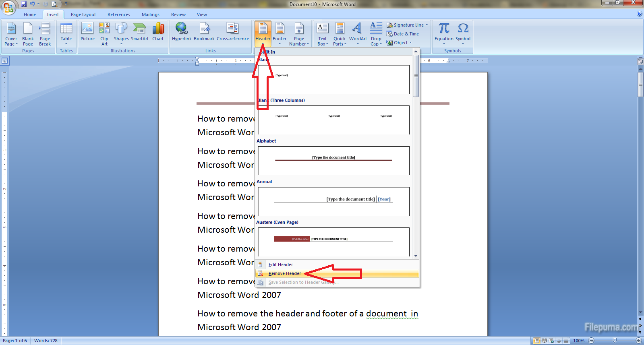
Task: Click the header gallery scroll-down arrow
Action: coord(416,256)
